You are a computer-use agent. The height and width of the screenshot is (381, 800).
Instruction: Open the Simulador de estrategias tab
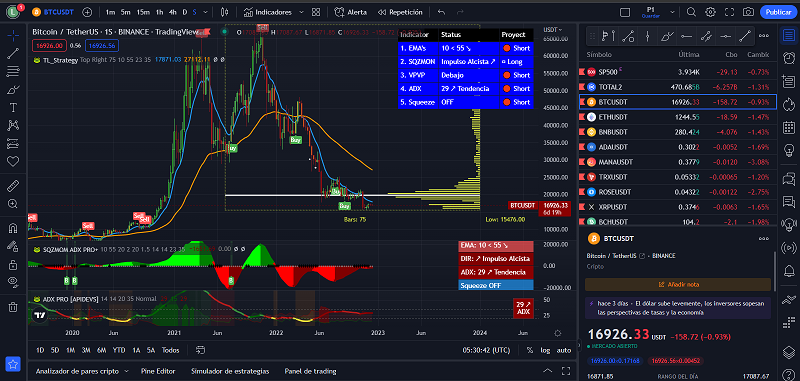point(230,371)
